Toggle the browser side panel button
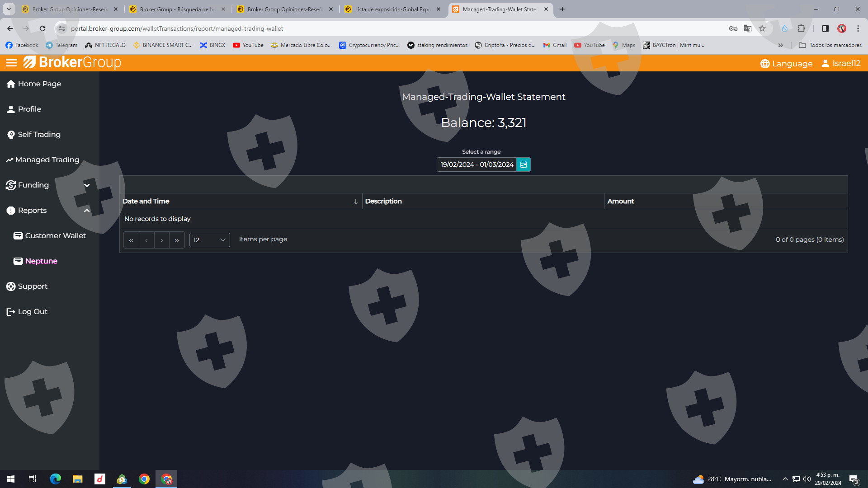The image size is (868, 488). tap(825, 28)
